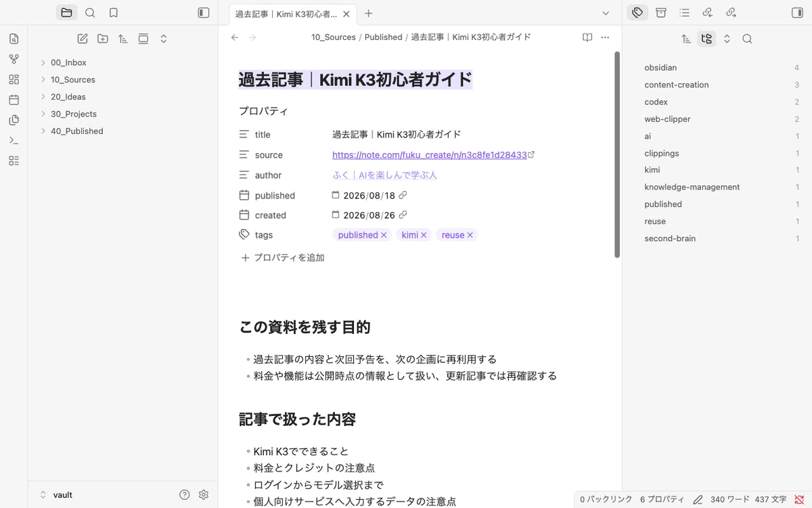
Task: Open vault settings gear
Action: [204, 494]
